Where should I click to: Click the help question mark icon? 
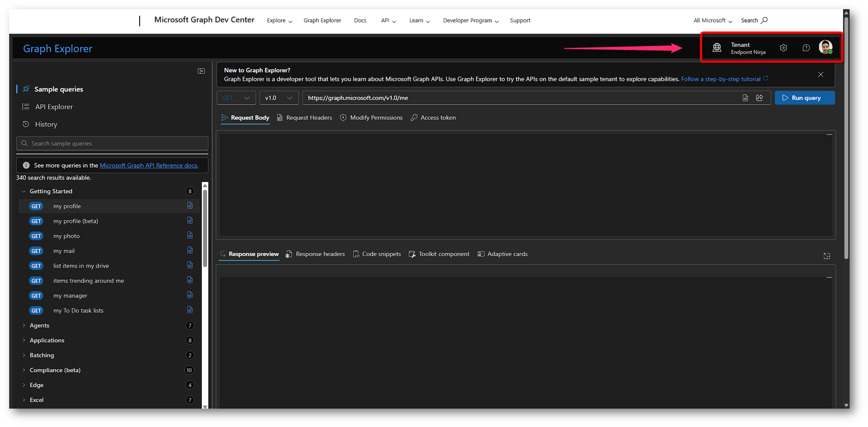806,48
